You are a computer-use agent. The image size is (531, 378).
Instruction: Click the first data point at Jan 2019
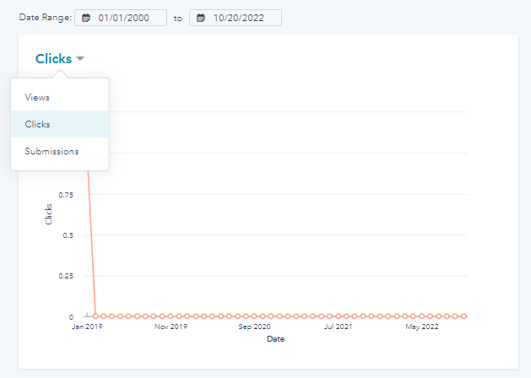click(x=95, y=316)
